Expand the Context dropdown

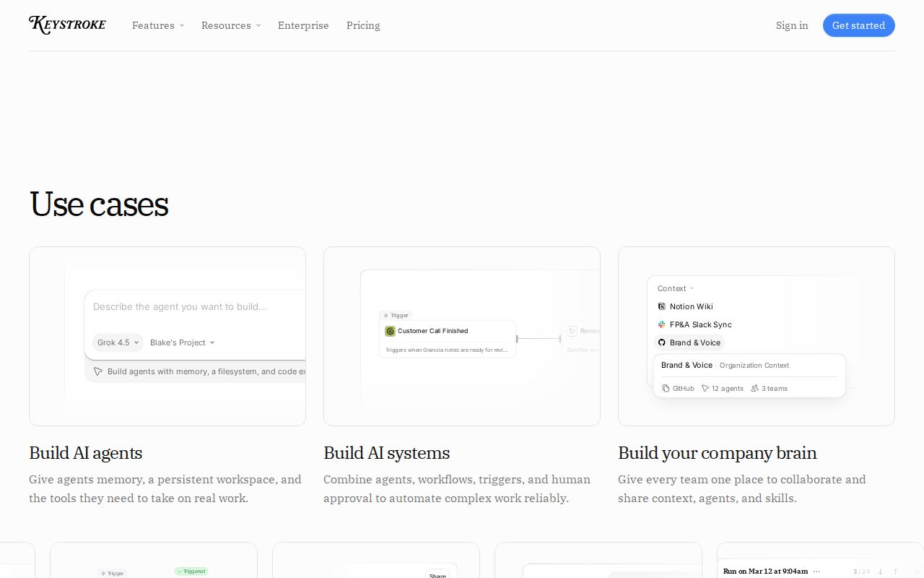[676, 288]
